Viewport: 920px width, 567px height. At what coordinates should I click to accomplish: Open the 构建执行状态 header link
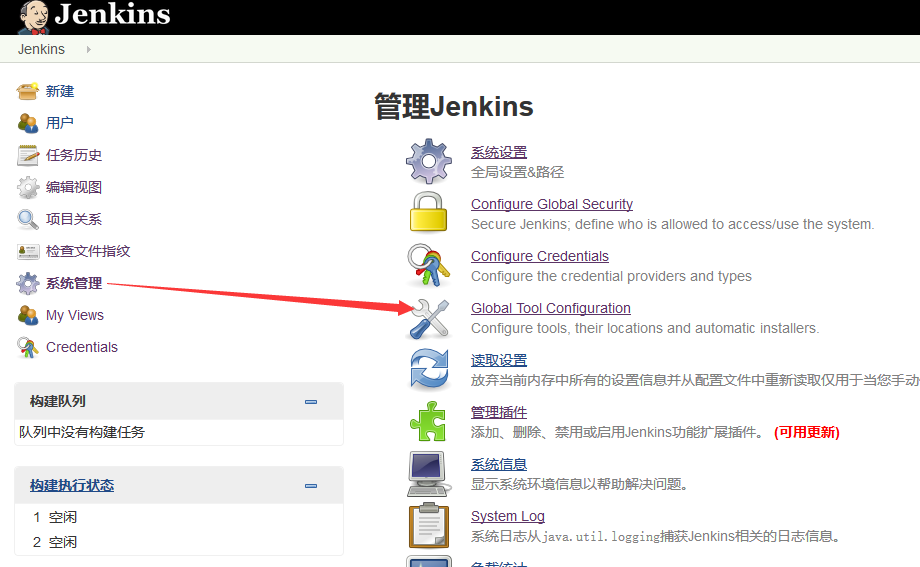(x=72, y=485)
